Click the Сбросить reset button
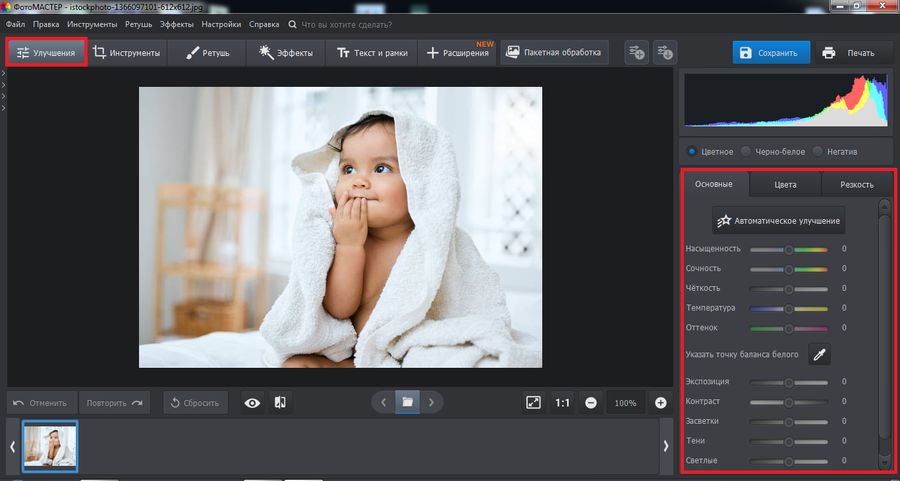900x481 pixels. click(x=195, y=403)
